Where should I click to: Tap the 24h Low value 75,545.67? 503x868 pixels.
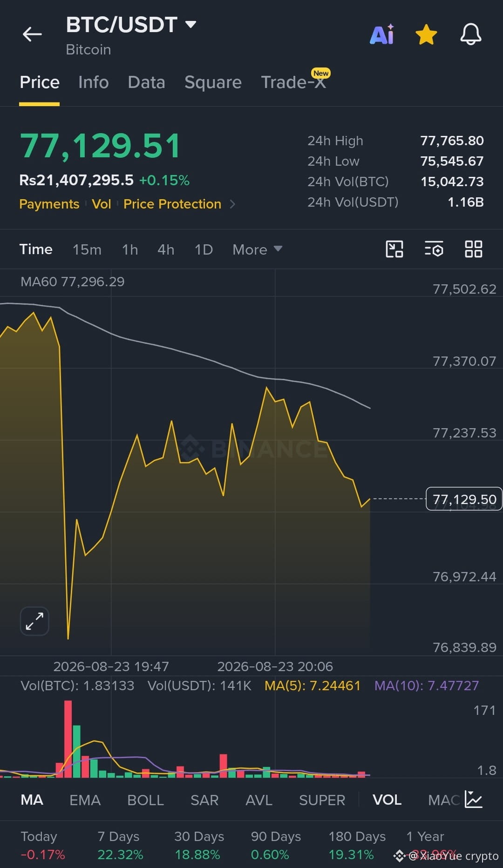click(x=452, y=161)
